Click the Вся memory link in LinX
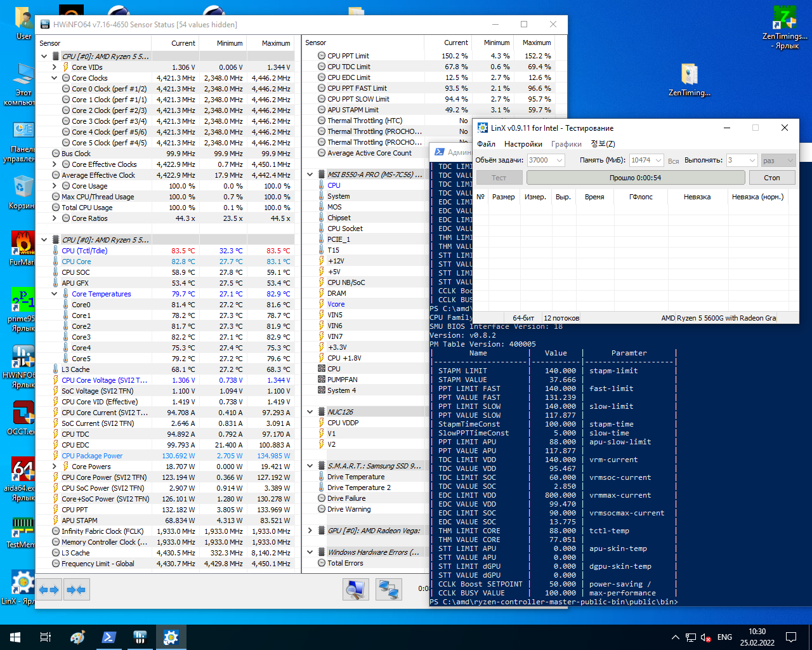The height and width of the screenshot is (650, 812). (674, 161)
